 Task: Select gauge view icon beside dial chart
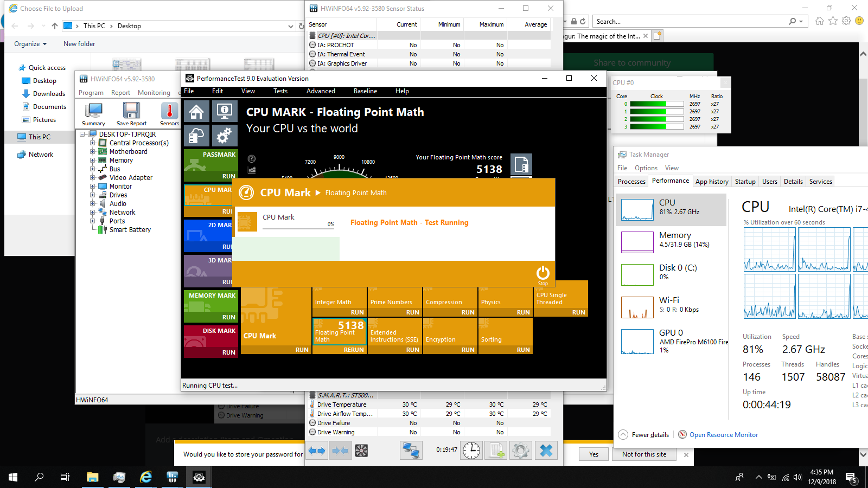click(252, 159)
